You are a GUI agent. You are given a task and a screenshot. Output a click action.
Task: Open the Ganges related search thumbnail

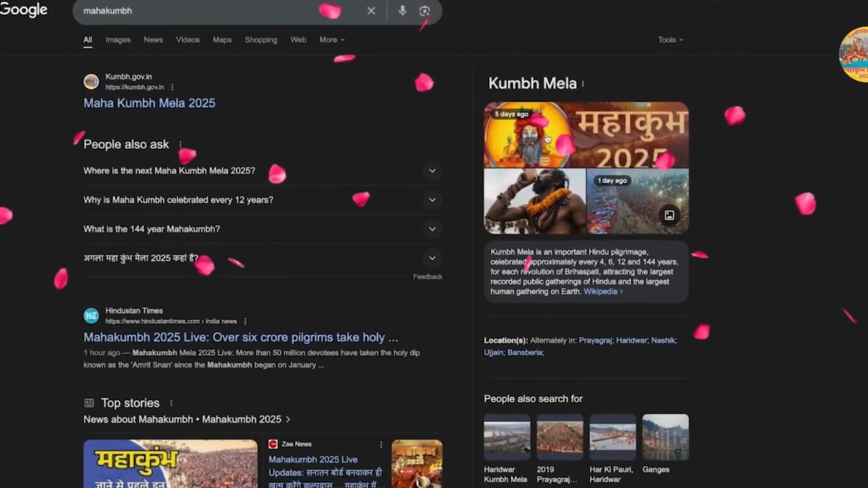point(665,438)
